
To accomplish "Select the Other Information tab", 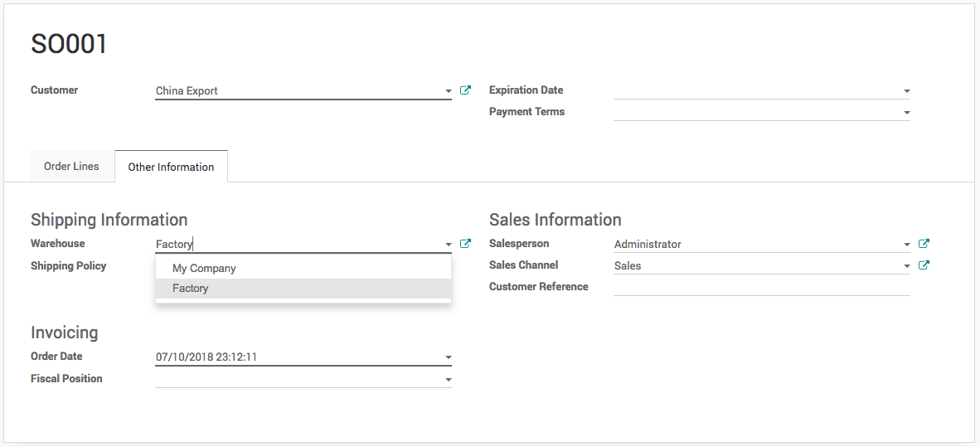I will click(x=171, y=167).
